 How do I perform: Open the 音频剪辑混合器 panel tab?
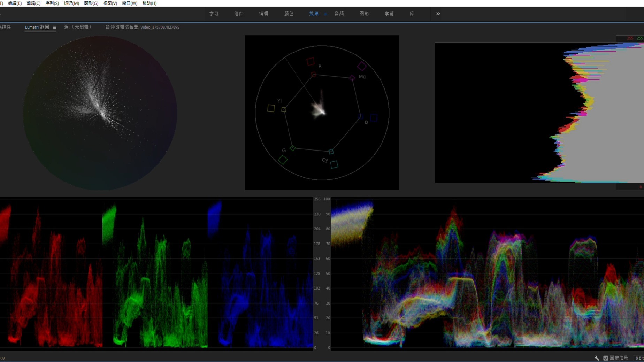(x=142, y=27)
